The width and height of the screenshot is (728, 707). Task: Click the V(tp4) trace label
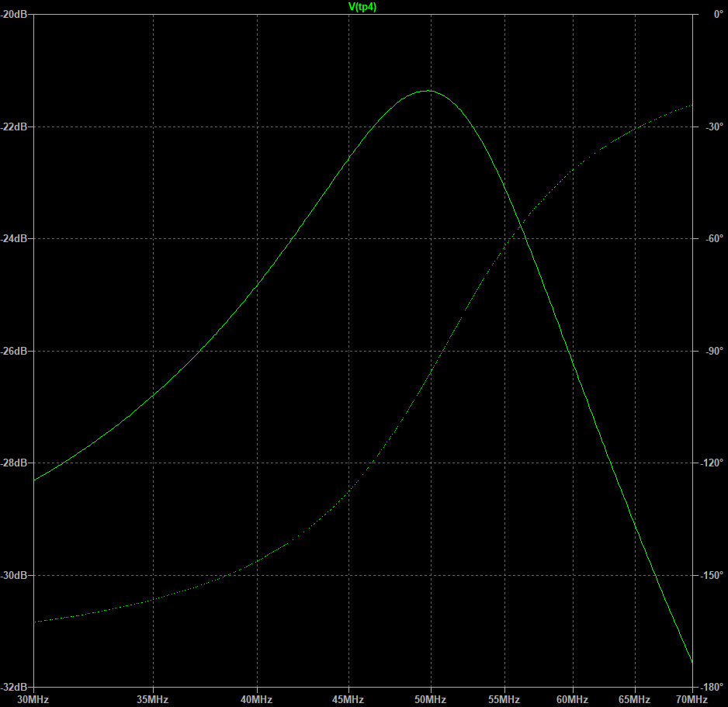364,7
